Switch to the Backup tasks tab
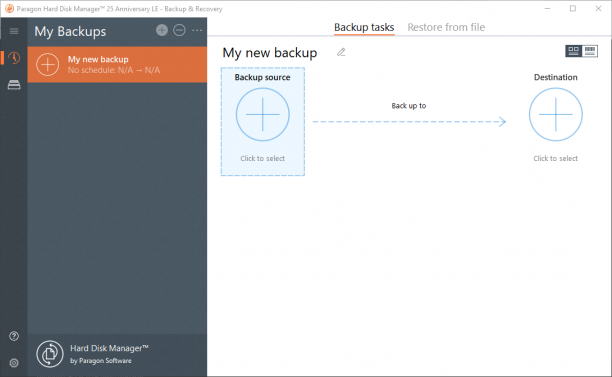The height and width of the screenshot is (377, 612). pos(364,27)
